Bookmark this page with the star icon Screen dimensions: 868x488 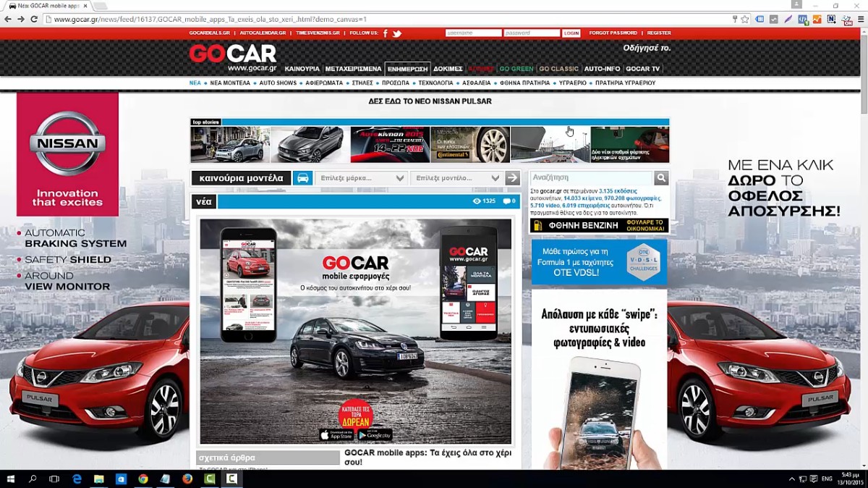(745, 19)
